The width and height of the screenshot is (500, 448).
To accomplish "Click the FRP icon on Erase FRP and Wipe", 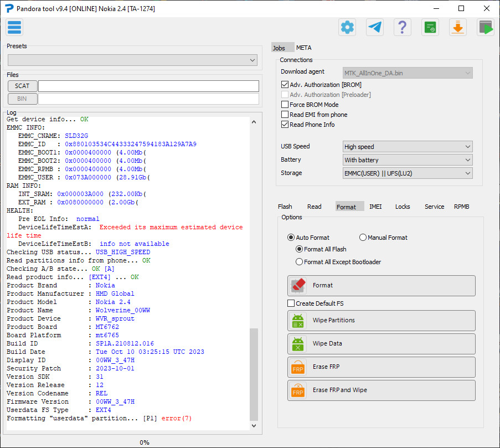I will (298, 390).
